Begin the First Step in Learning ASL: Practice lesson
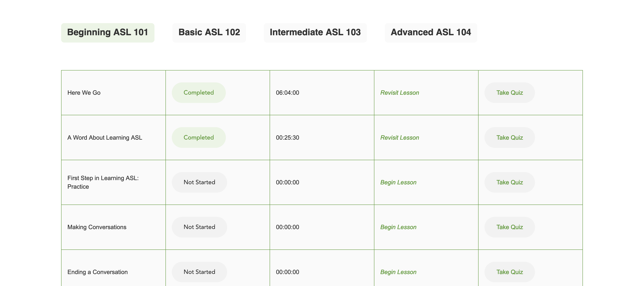The image size is (644, 286). pos(398,182)
